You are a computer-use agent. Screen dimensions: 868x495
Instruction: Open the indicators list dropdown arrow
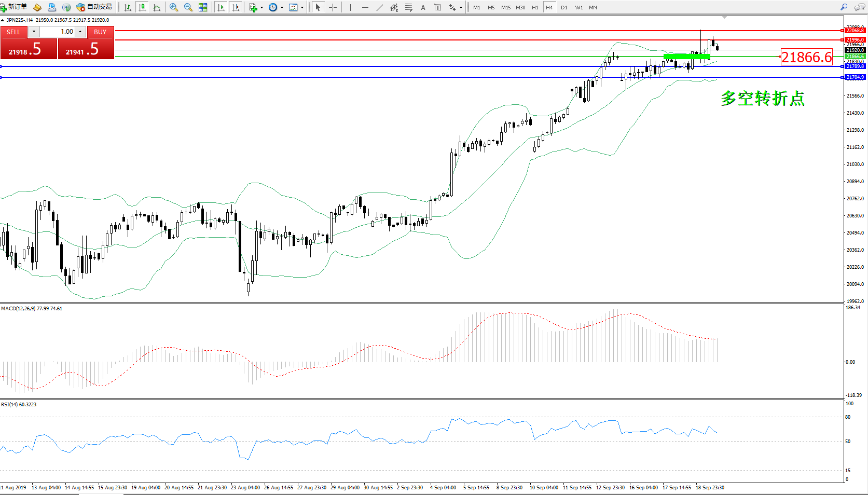pyautogui.click(x=261, y=7)
